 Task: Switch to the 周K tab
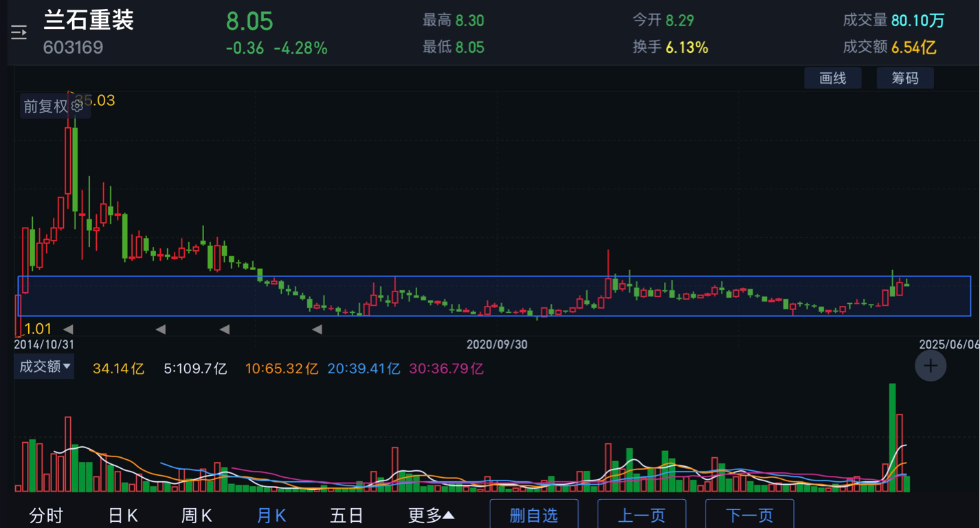(197, 515)
